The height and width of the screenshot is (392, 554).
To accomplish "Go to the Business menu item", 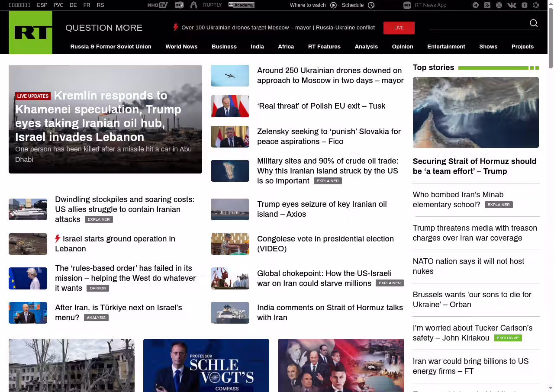I will click(224, 47).
